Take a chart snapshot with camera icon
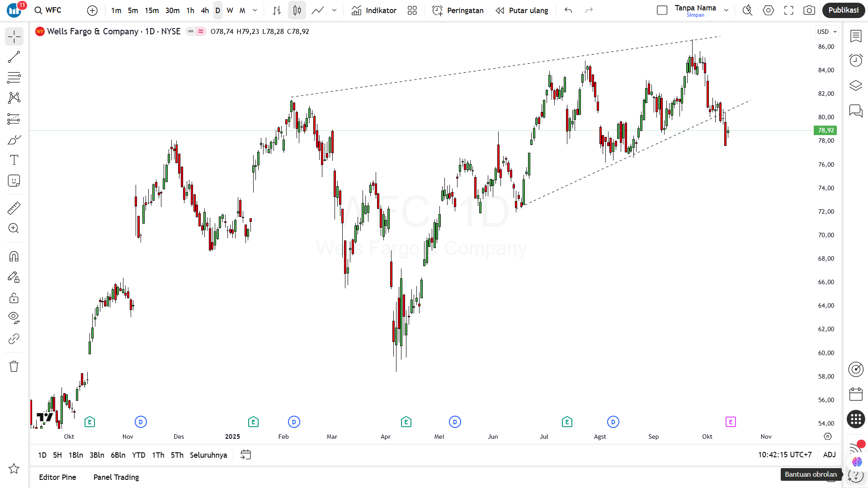 pos(809,10)
